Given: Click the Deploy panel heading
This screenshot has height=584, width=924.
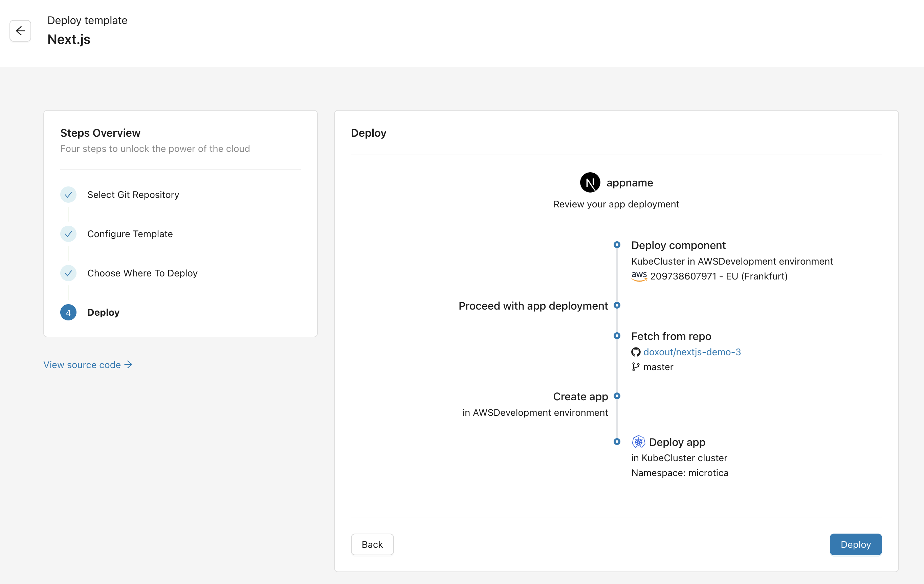Looking at the screenshot, I should 368,133.
